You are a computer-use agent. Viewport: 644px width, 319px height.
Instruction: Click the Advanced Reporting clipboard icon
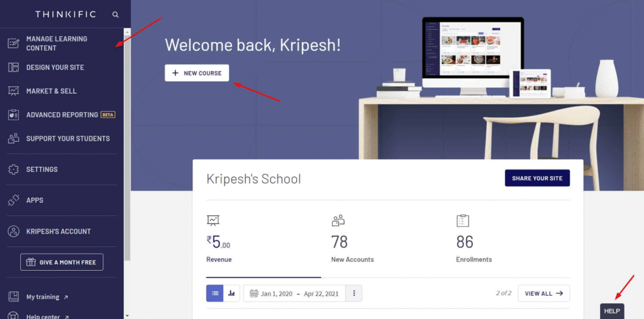(x=13, y=115)
